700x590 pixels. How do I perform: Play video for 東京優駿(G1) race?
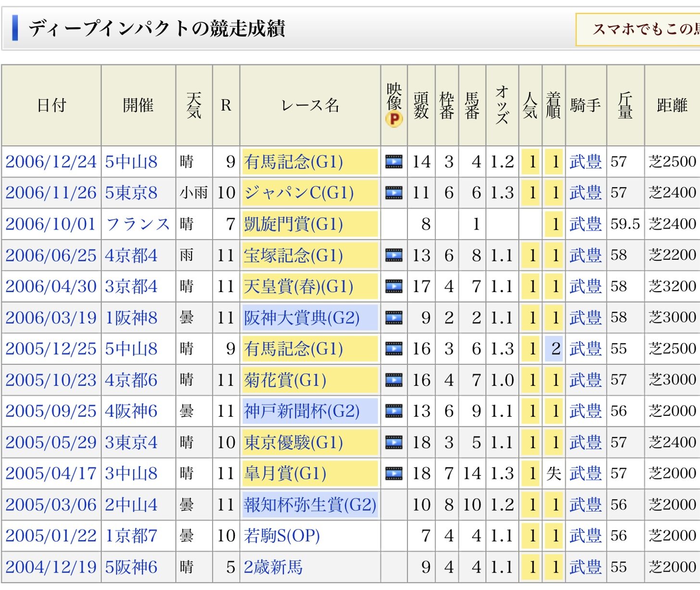(394, 442)
